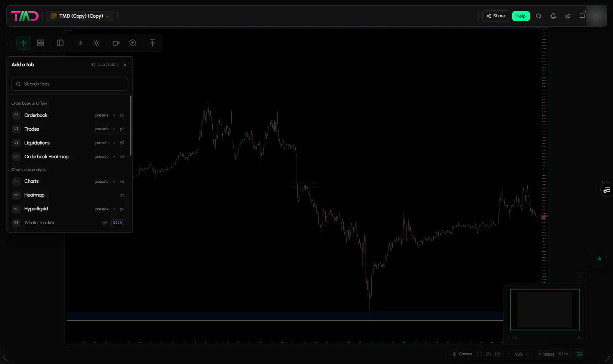This screenshot has height=364, width=613.
Task: Click the megaphone announcements icon
Action: pyautogui.click(x=568, y=16)
